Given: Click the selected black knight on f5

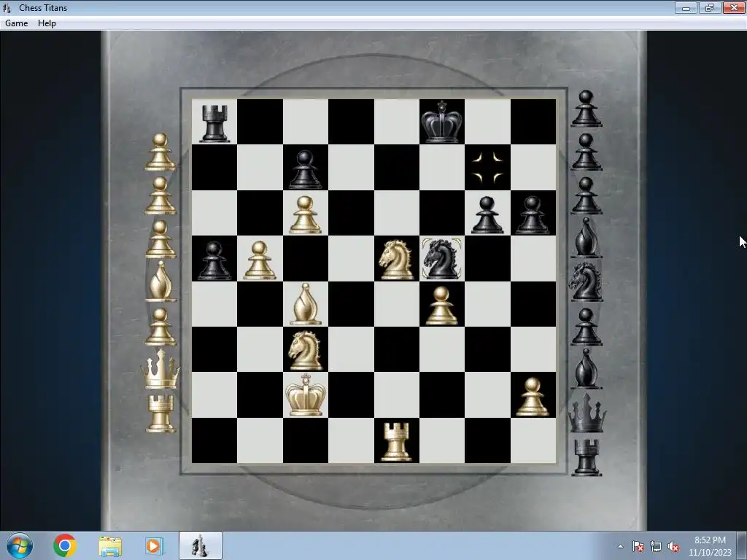Looking at the screenshot, I should [x=441, y=259].
